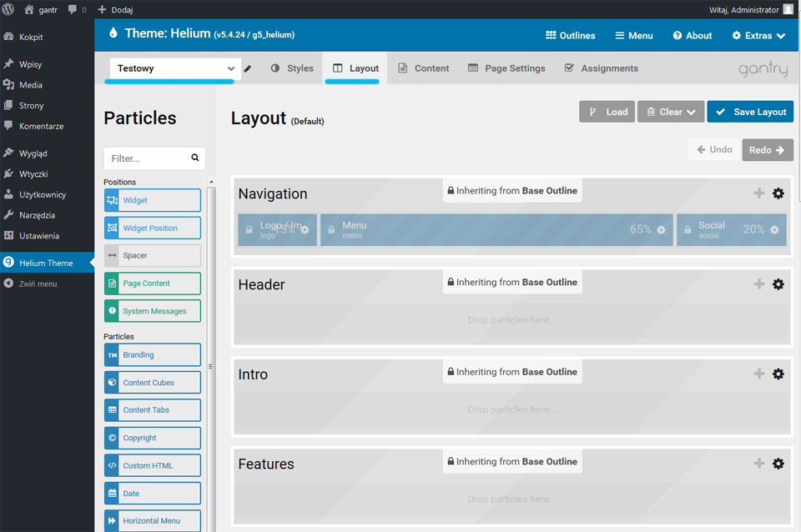Image resolution: width=801 pixels, height=532 pixels.
Task: Switch to the Page Settings tab
Action: (x=506, y=68)
